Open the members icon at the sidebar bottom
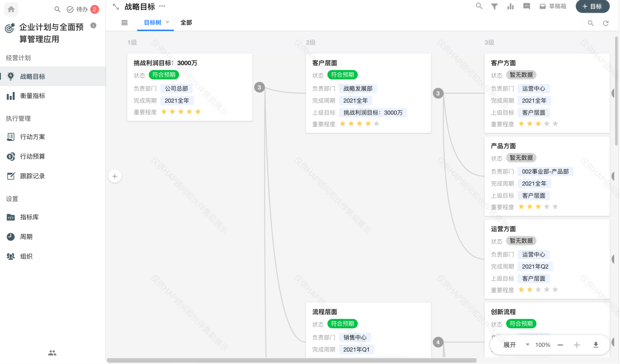620x364 pixels. pyautogui.click(x=52, y=353)
